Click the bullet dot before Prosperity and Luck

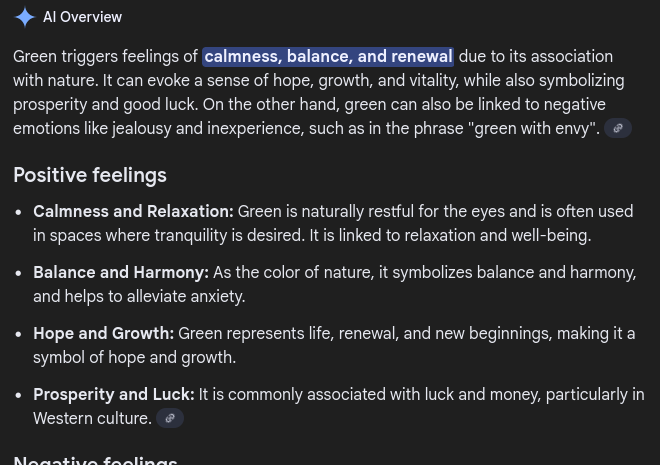(19, 396)
